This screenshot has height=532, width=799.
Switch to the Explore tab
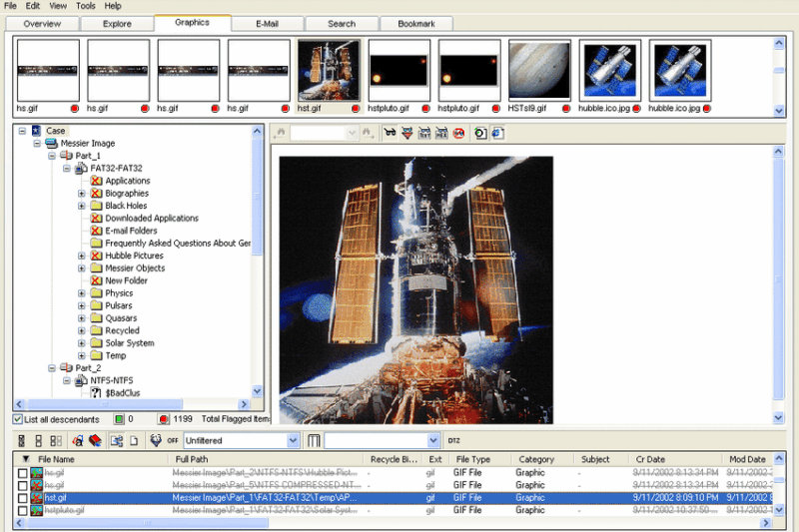click(117, 24)
